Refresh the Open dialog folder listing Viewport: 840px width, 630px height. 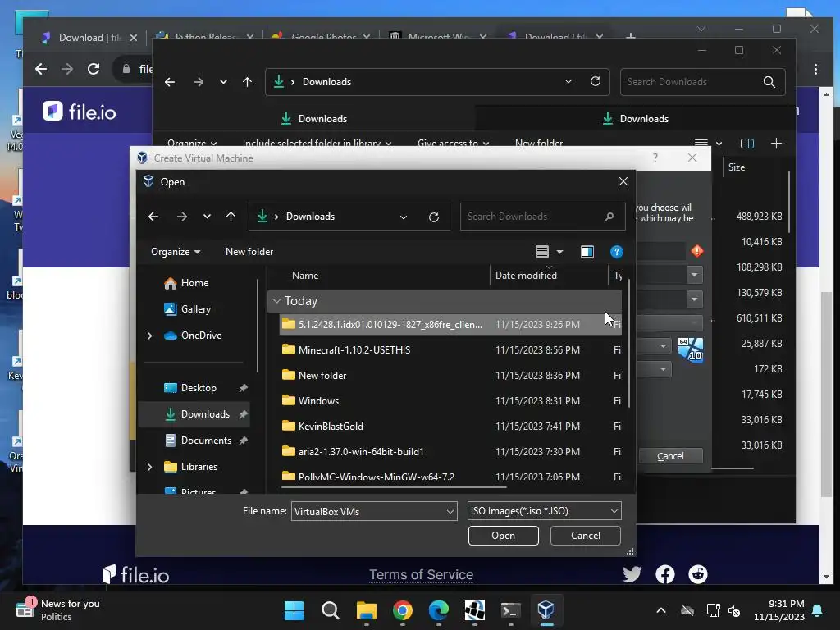(x=434, y=217)
